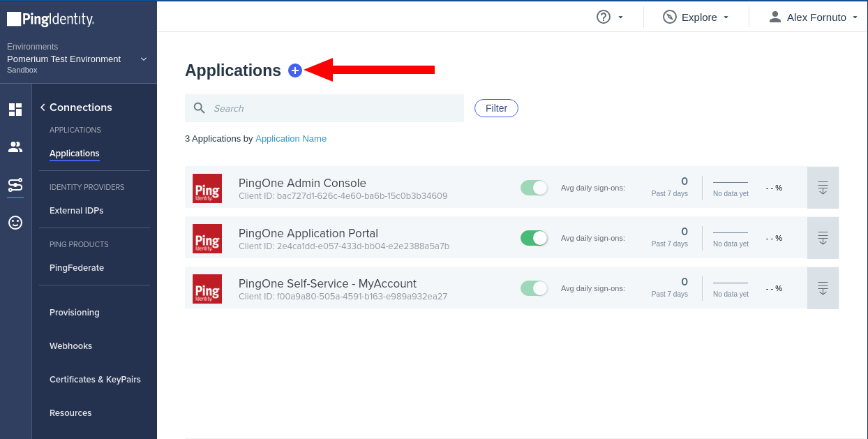Collapse the Connections menu back chevron
The height and width of the screenshot is (439, 868).
[43, 107]
